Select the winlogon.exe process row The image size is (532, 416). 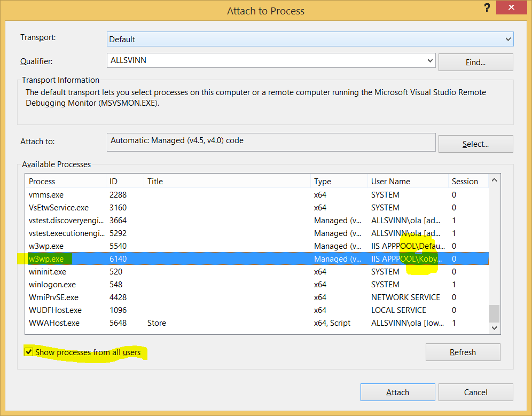[257, 285]
